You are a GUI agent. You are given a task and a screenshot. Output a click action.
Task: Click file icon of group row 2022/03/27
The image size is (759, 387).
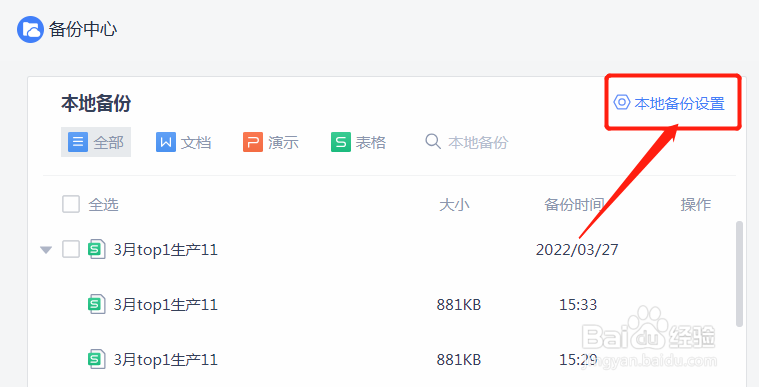tap(96, 249)
